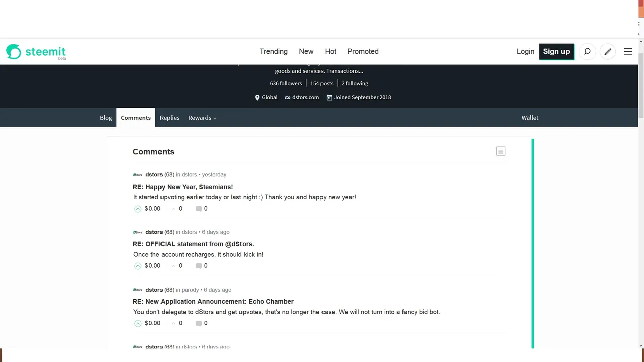This screenshot has width=644, height=362.
Task: Upvote the Happy New Year comment
Action: pos(138,209)
